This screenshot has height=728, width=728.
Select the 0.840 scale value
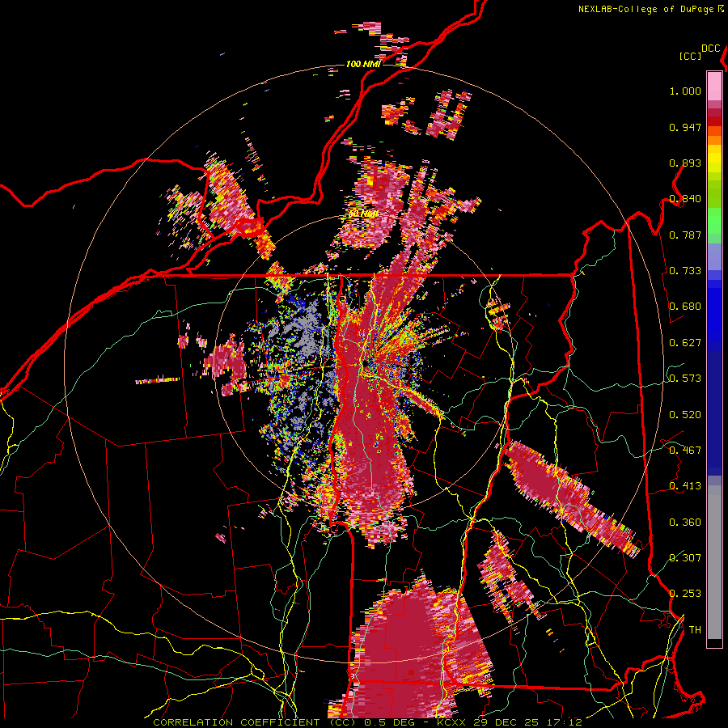685,199
